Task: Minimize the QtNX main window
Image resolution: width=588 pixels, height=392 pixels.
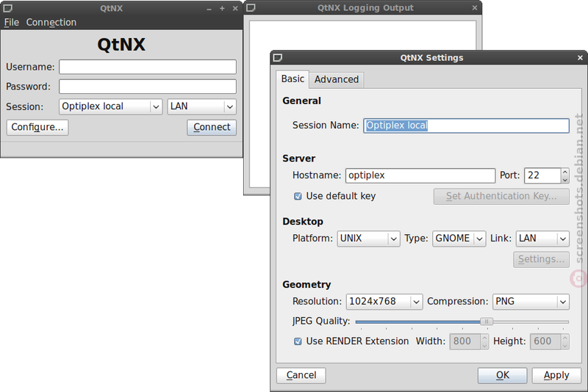Action: (209, 9)
